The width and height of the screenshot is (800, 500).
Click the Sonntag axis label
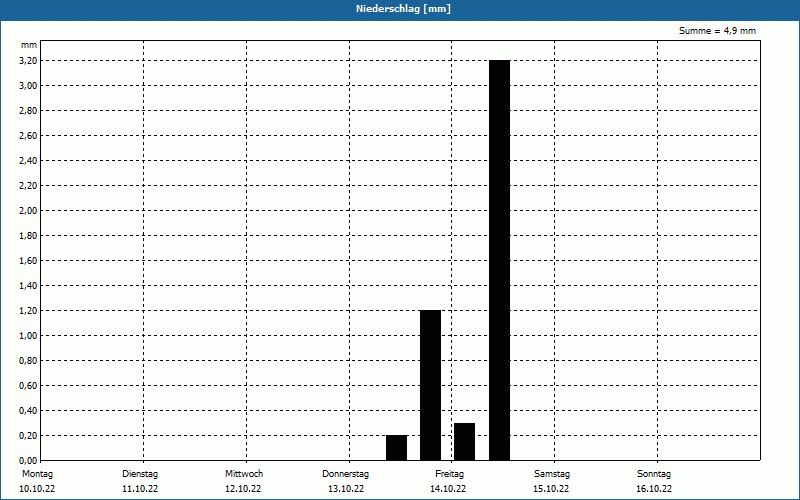click(654, 474)
